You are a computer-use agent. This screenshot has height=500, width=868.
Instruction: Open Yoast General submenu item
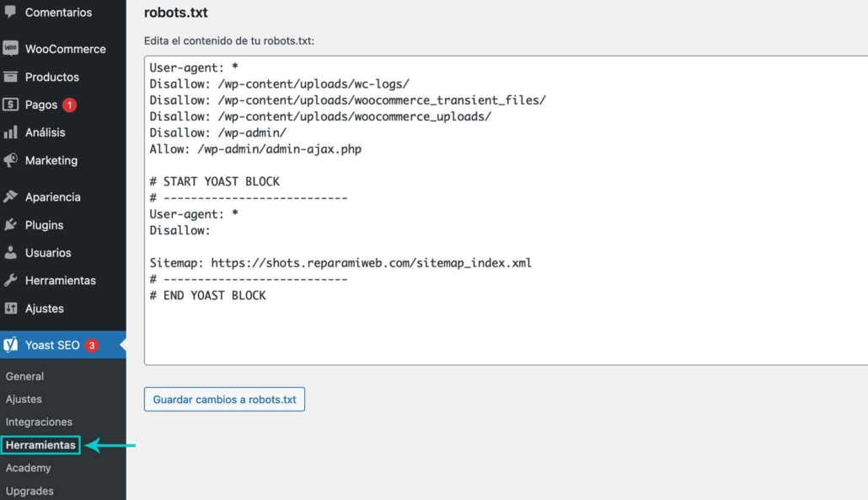[x=24, y=376]
